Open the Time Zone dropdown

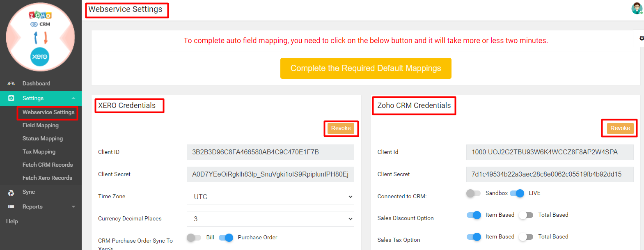click(270, 197)
